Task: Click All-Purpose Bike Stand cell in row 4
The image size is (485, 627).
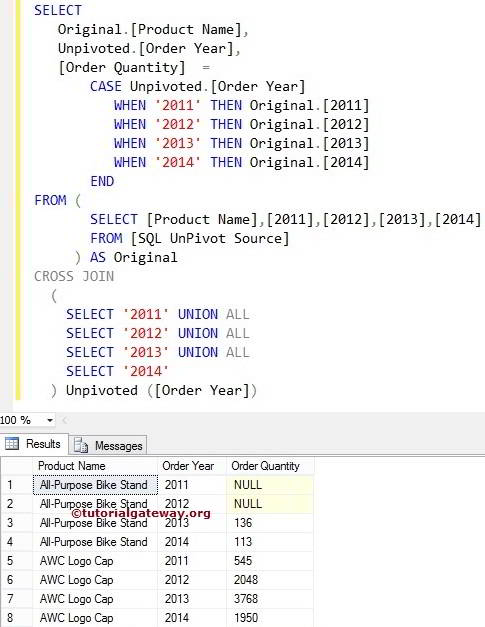Action: point(95,542)
